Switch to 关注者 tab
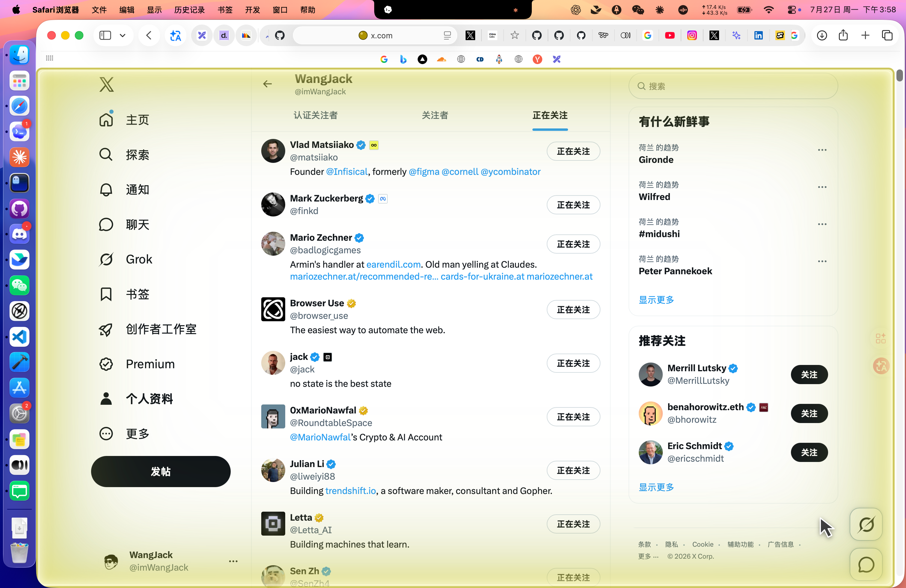Screen dimensions: 906x588 tap(435, 115)
